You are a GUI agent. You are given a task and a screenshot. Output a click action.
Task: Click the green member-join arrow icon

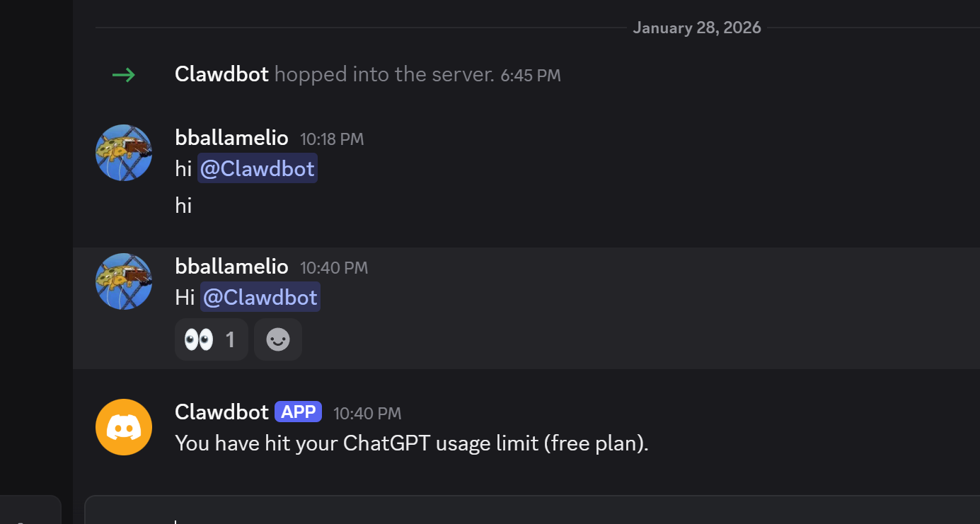[x=123, y=74]
